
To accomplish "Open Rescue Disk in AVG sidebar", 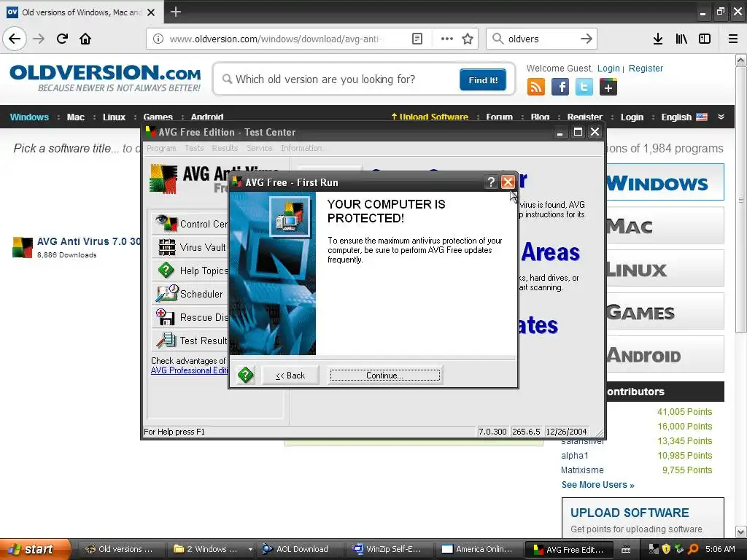I will 190,317.
